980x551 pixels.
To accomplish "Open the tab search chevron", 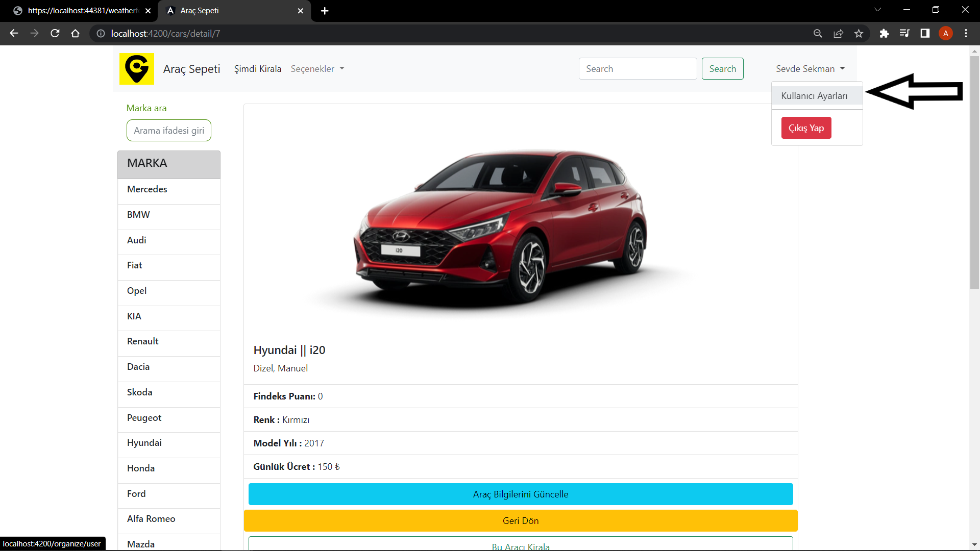I will click(x=877, y=10).
